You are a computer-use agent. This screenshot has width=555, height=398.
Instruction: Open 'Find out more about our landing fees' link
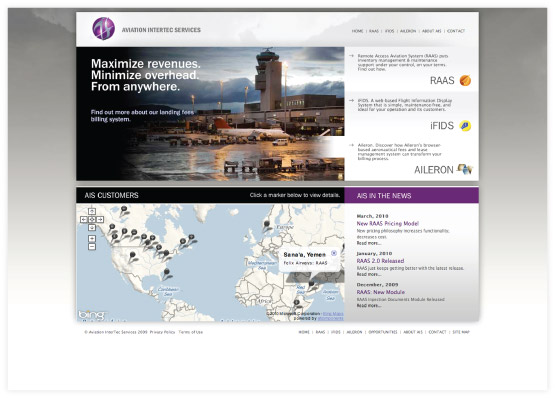click(142, 116)
